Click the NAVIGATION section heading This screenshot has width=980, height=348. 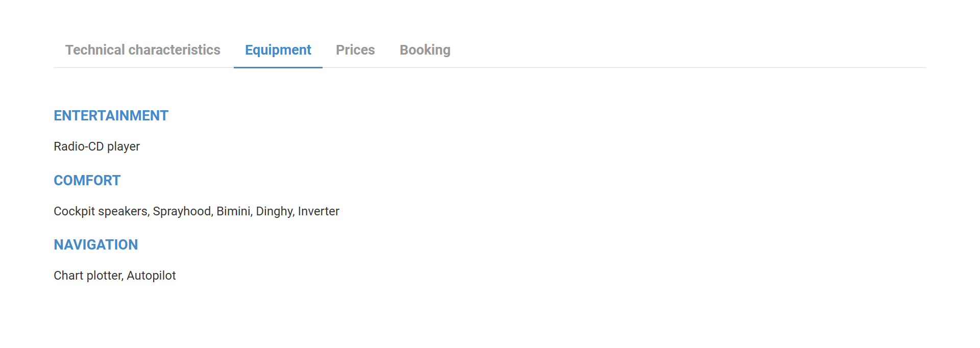95,245
